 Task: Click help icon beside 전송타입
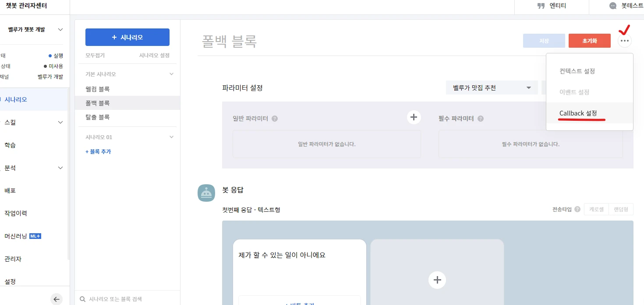tap(577, 209)
